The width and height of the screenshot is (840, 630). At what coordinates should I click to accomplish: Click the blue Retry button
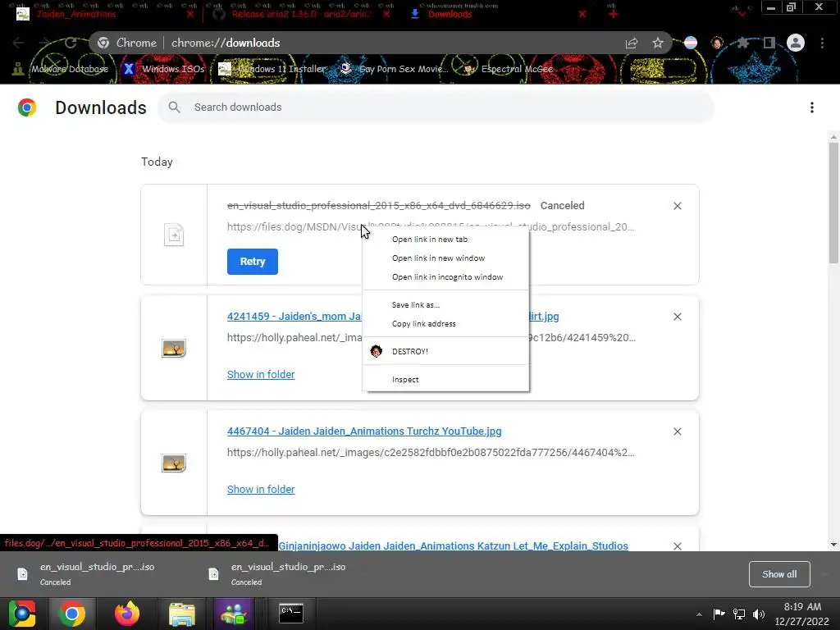(x=253, y=262)
